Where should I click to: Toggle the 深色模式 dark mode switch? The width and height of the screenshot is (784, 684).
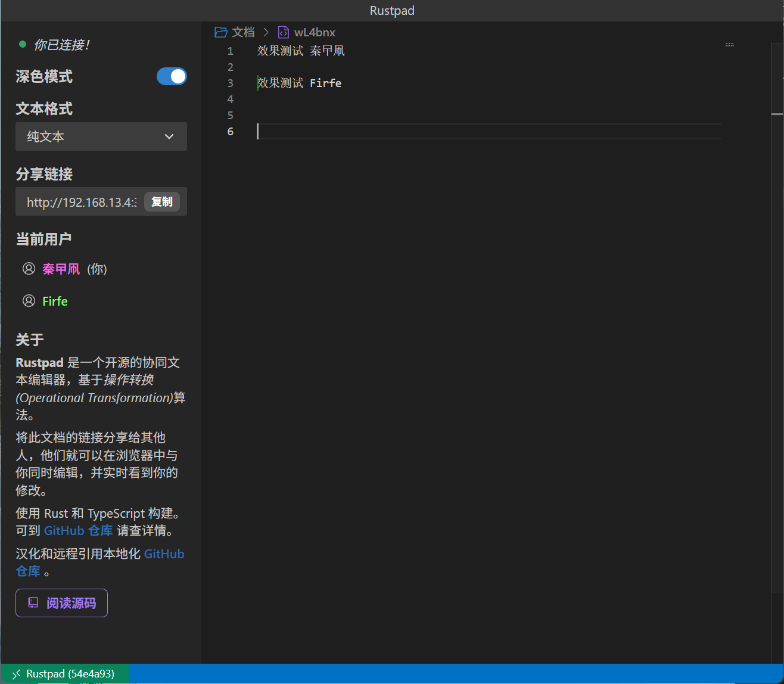tap(172, 76)
